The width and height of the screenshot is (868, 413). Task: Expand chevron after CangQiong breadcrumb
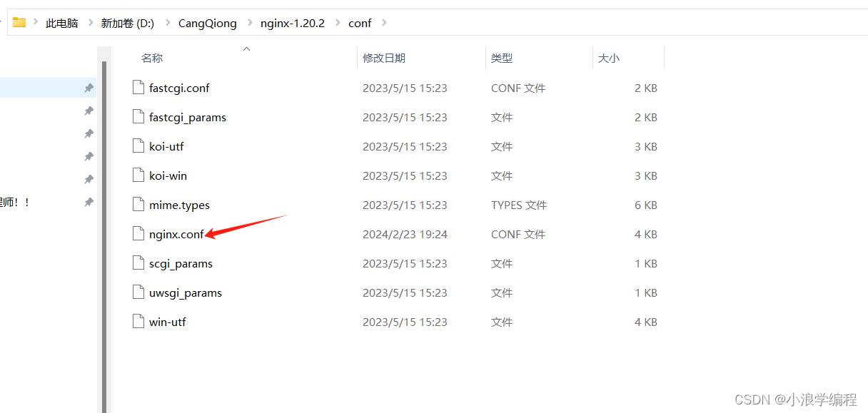coord(249,23)
